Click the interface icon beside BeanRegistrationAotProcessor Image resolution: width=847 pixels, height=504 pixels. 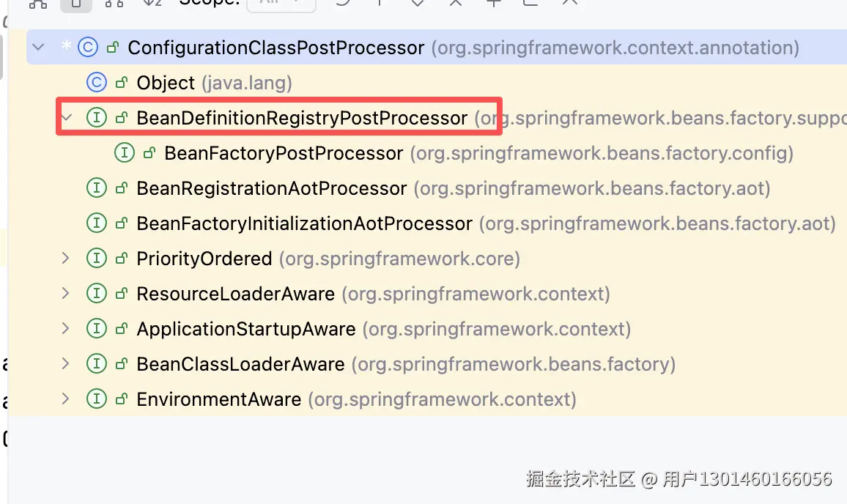click(96, 188)
